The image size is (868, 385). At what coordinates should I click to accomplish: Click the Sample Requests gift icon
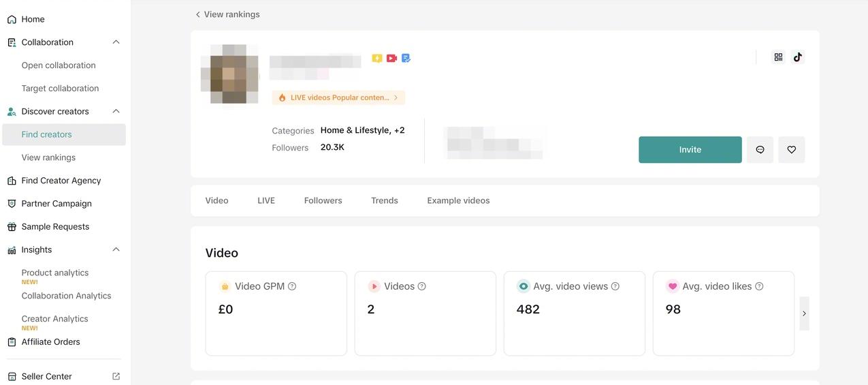[x=12, y=227]
